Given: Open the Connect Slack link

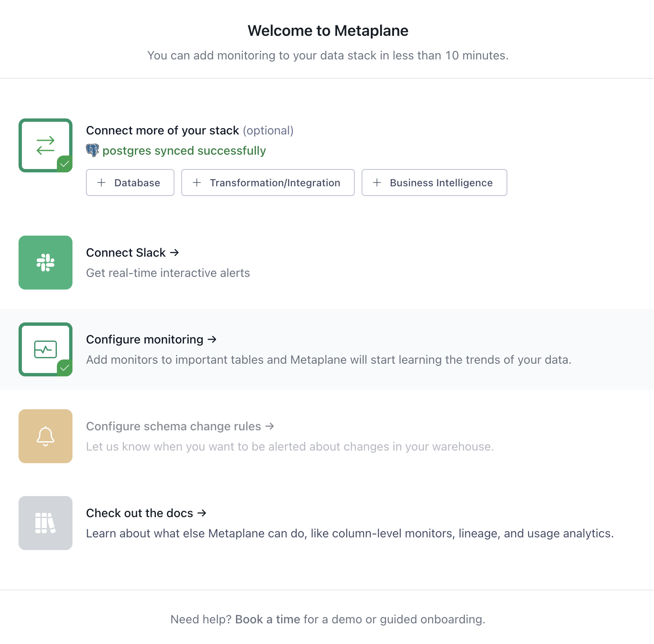Looking at the screenshot, I should (x=133, y=252).
